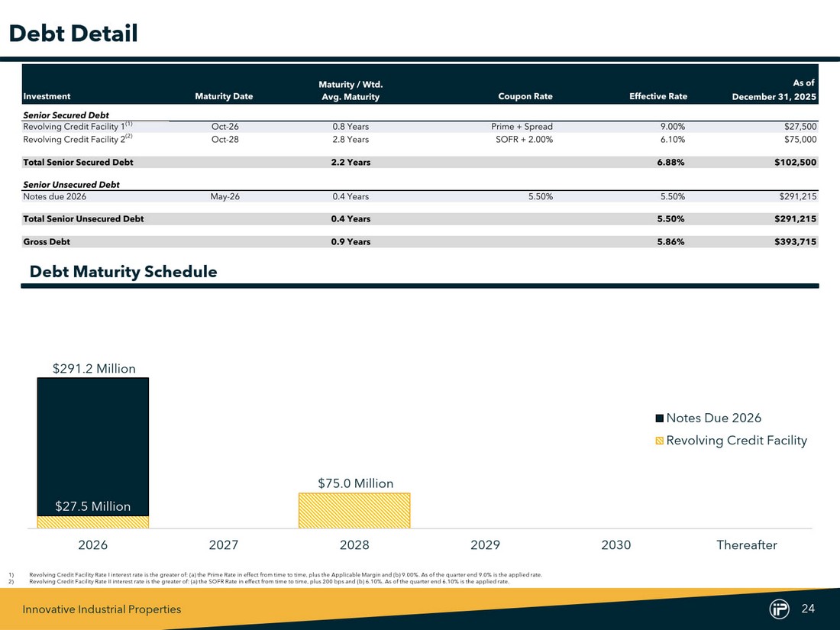Click the $27.5 Million data label
840x630 pixels.
[93, 506]
